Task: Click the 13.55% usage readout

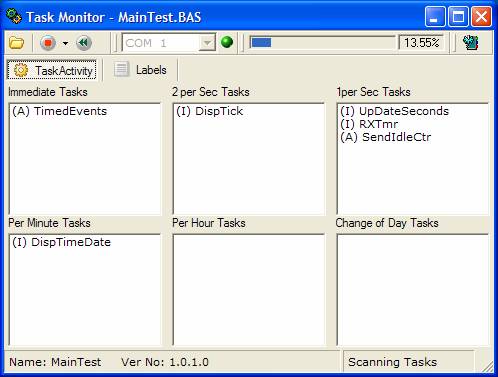Action: 421,43
